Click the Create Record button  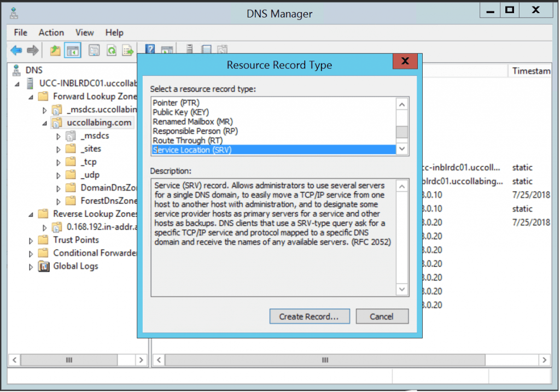[309, 316]
